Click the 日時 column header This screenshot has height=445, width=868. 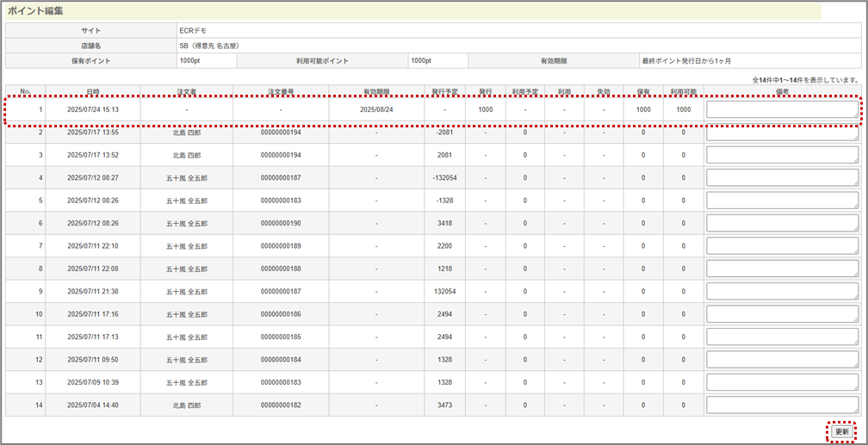(x=93, y=90)
